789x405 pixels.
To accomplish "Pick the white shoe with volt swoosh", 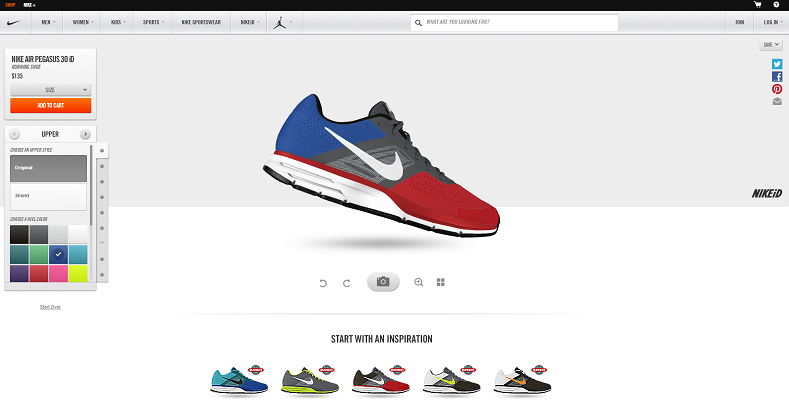I will point(451,380).
